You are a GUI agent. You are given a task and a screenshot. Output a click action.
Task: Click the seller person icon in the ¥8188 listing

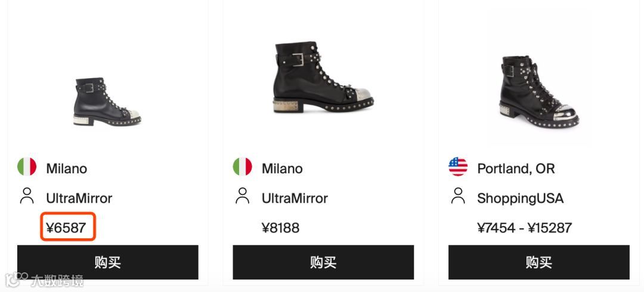242,196
